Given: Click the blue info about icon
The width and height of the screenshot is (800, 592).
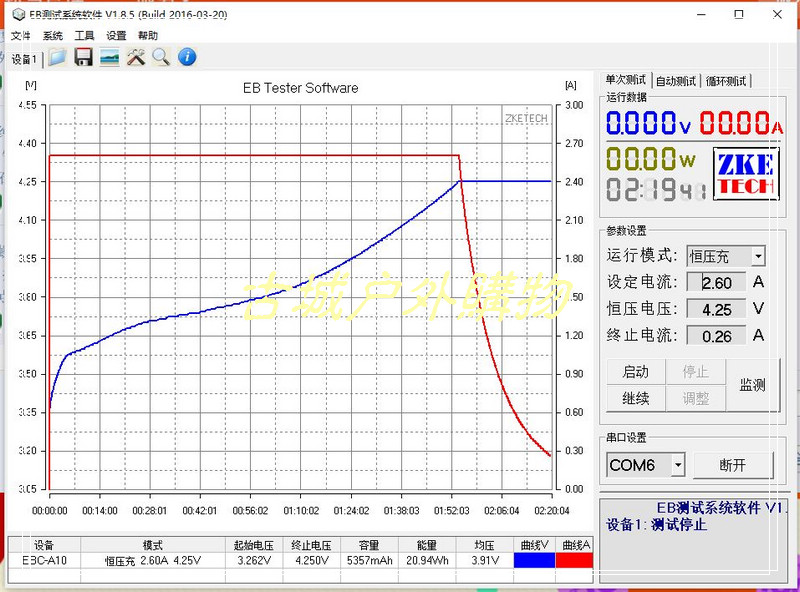Looking at the screenshot, I should [187, 57].
